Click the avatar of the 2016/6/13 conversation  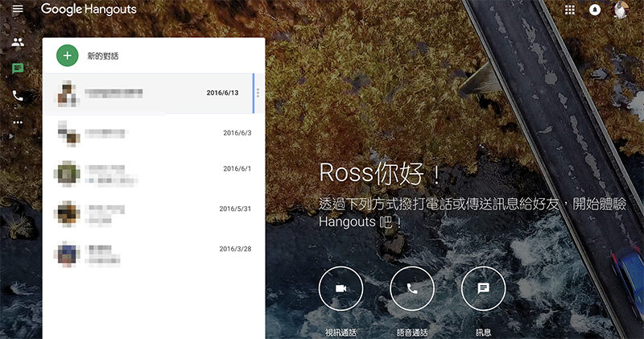67,93
